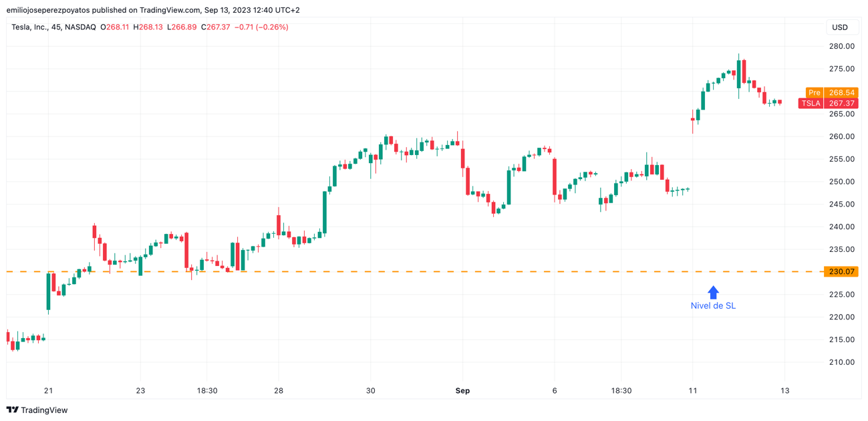The image size is (868, 421).
Task: Click the TradingView wordmark at bottom
Action: pos(44,410)
